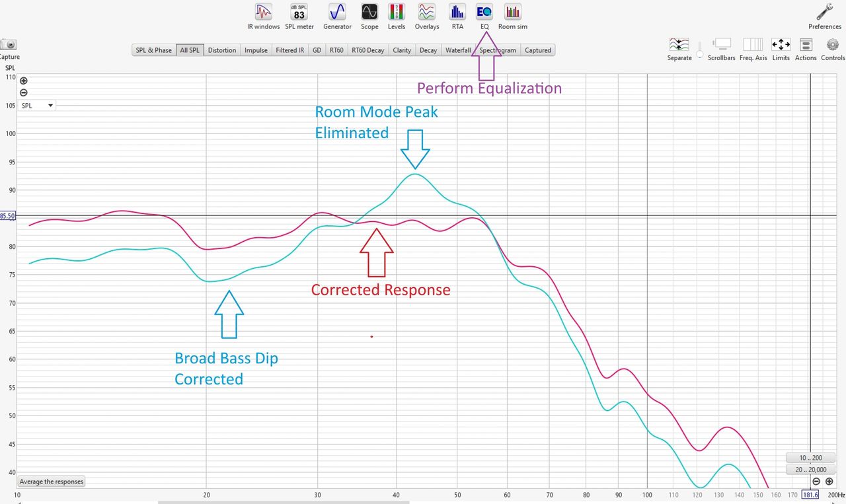Image resolution: width=846 pixels, height=504 pixels.
Task: Open the Scope tool
Action: click(369, 17)
